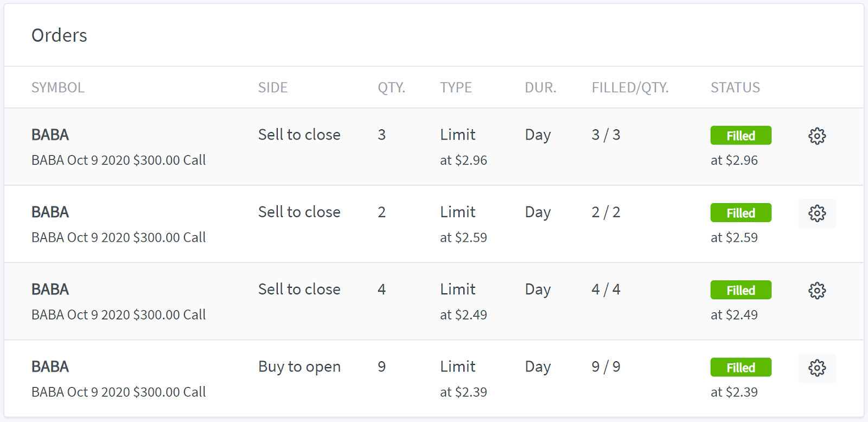Screen dimensions: 868x422
Task: Open settings gear for the $2.59 order
Action: [x=817, y=213]
